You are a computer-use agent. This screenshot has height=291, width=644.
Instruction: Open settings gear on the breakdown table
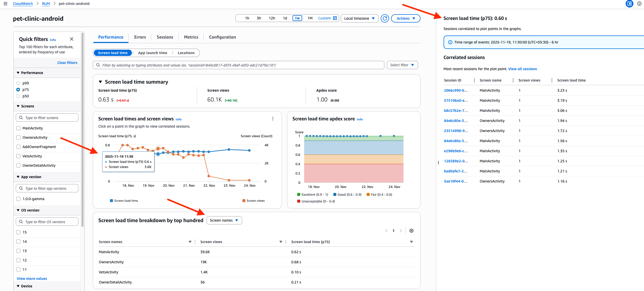pos(411,230)
